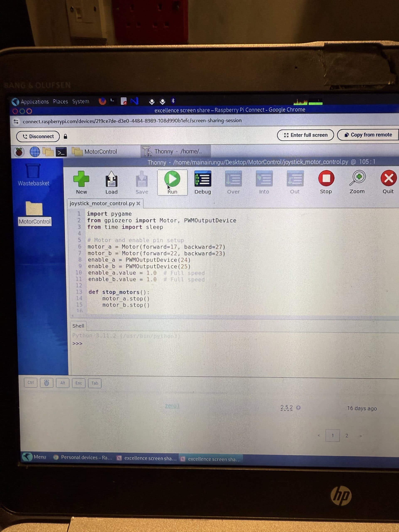Screen dimensions: 399x532
Task: Toggle the Ctrl modifier key button
Action: pos(31,382)
